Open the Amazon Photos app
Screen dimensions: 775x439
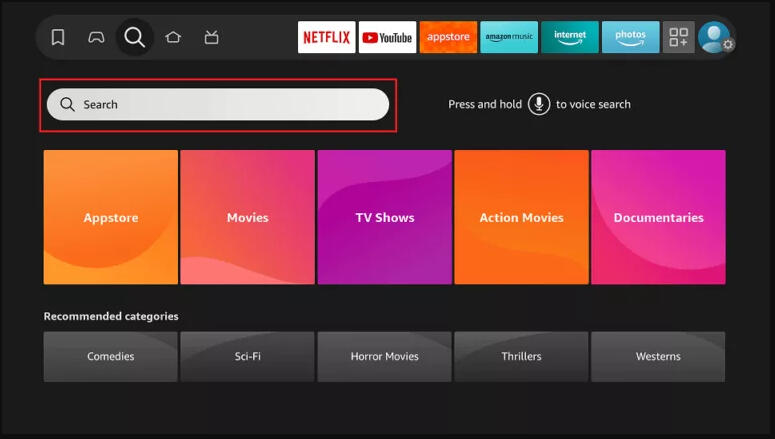(630, 38)
